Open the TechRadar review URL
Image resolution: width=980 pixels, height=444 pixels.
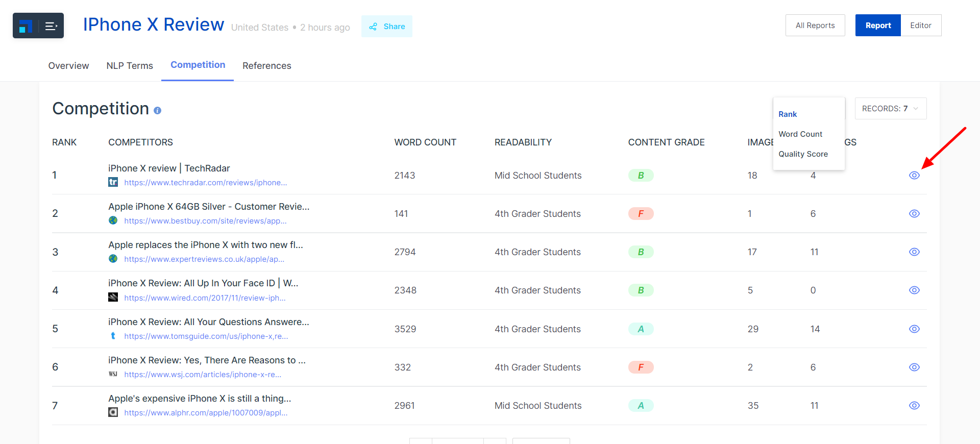pyautogui.click(x=206, y=183)
